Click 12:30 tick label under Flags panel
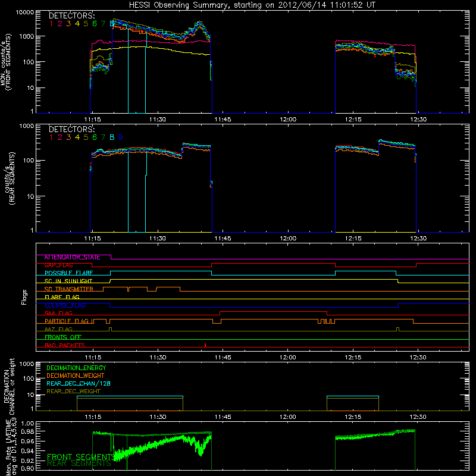 [418, 358]
